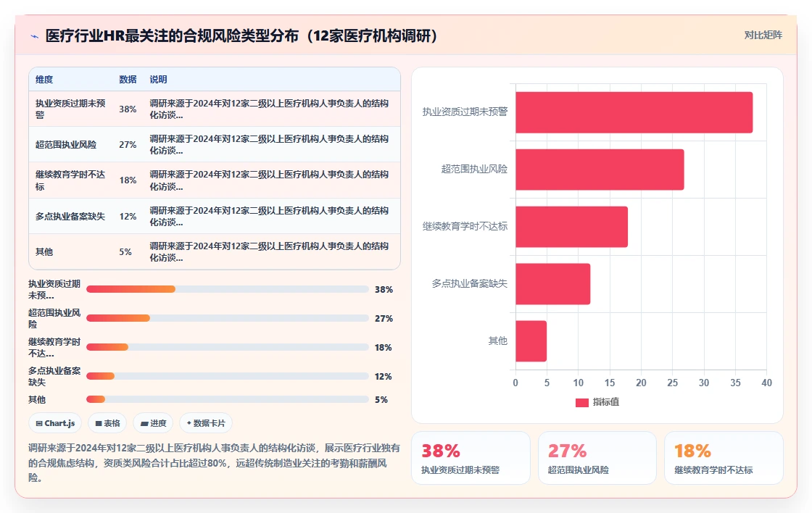Click table cell 继续教育学时不达标
812x513 pixels.
coord(70,180)
